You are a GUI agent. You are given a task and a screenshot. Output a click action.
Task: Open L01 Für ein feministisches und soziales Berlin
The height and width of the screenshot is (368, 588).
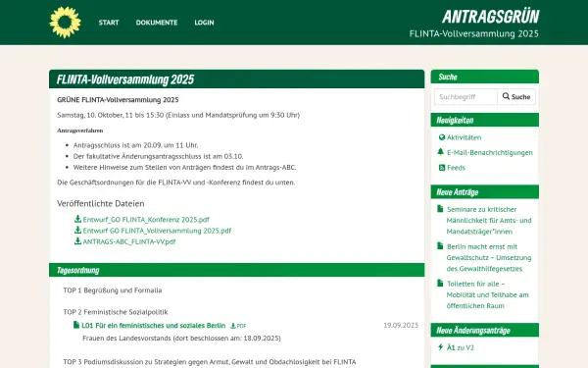[x=154, y=326]
